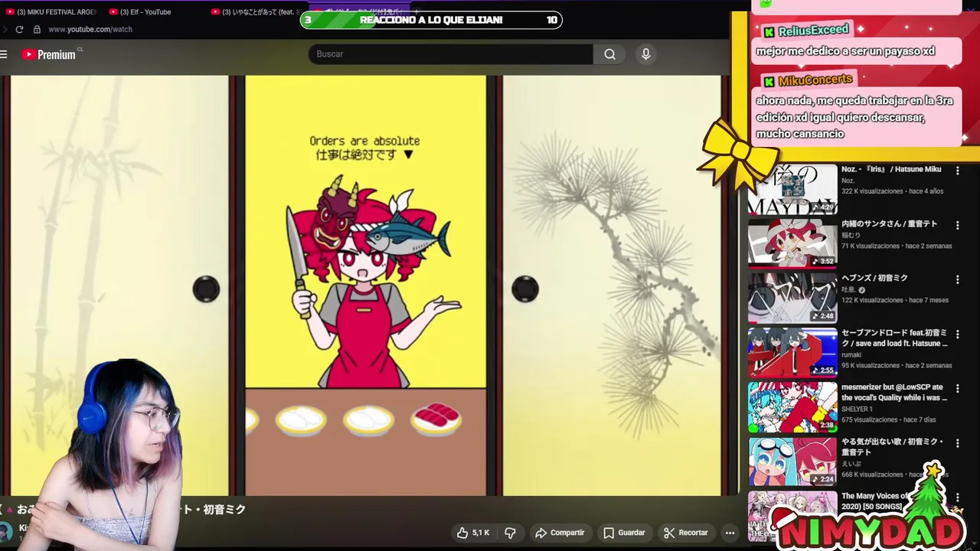Clip the video with Recortar

[686, 533]
